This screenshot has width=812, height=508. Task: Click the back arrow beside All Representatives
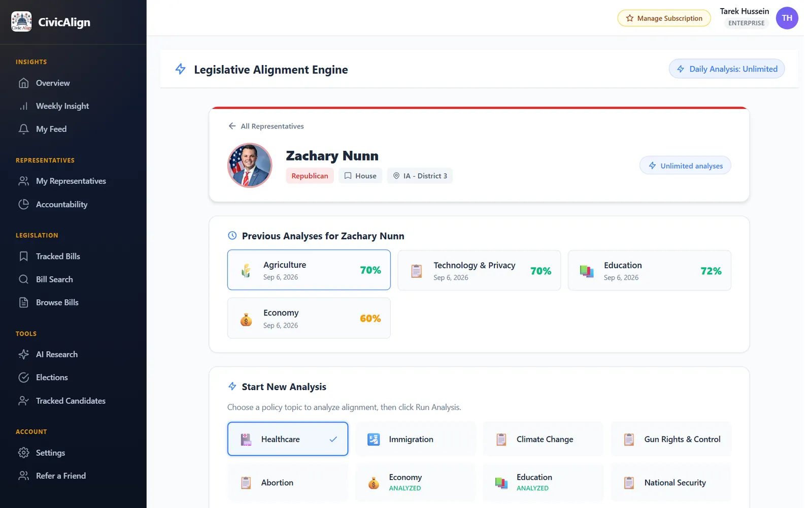tap(232, 126)
